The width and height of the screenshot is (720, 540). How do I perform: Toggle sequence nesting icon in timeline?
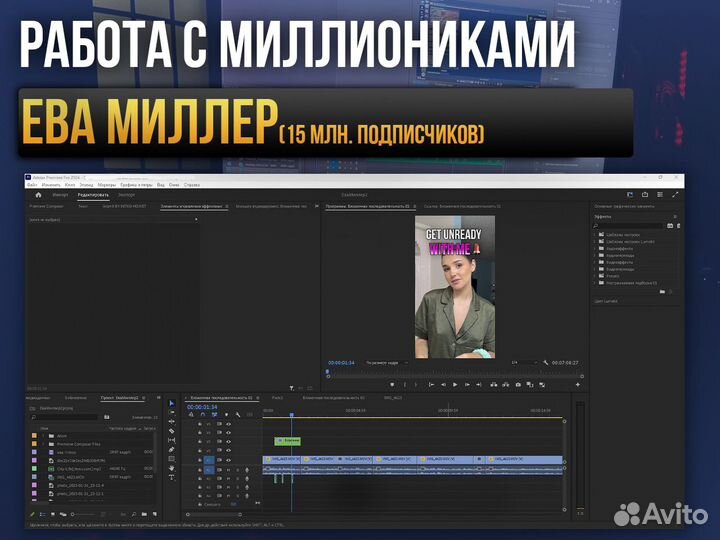point(191,415)
